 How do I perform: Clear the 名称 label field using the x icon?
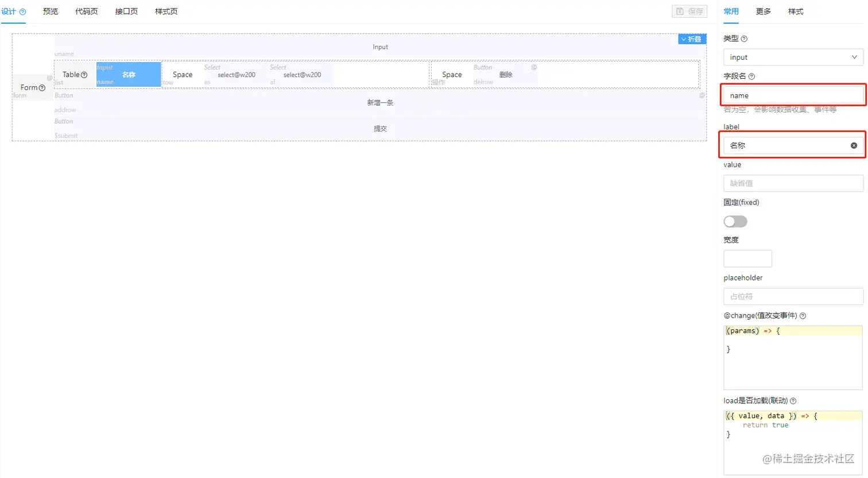pyautogui.click(x=854, y=145)
